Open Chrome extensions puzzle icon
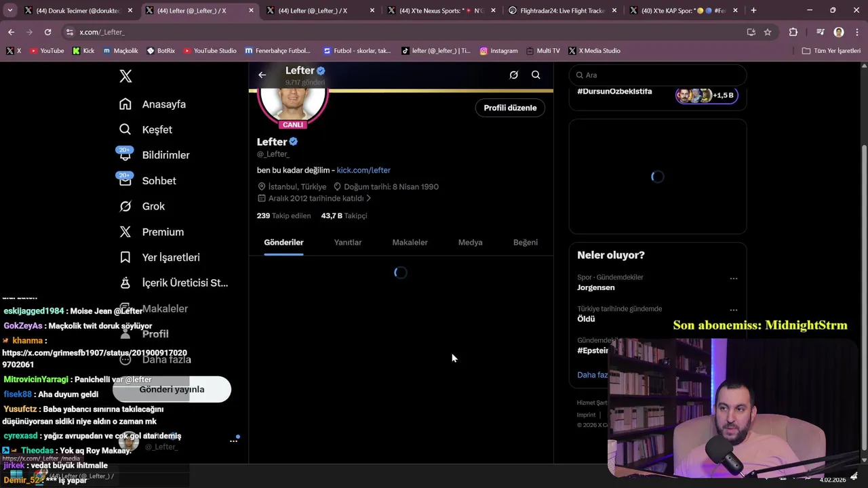Screen dimensions: 868x488 793,32
